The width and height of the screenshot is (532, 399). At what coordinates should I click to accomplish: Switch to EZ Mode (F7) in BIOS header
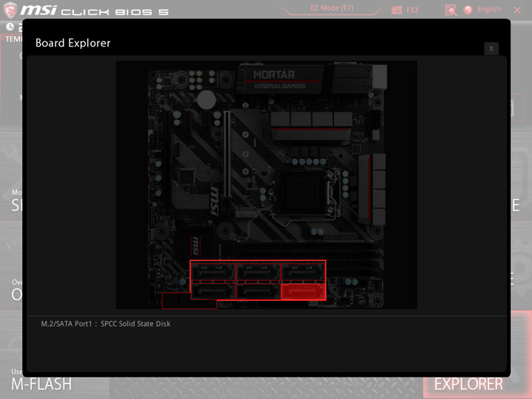(332, 8)
